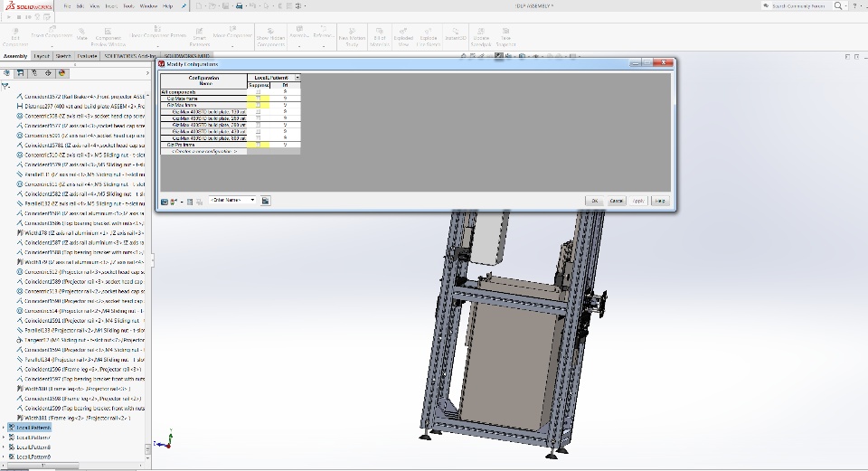The image size is (868, 471).
Task: Click Cancel in Modify Configurations dialog
Action: pyautogui.click(x=616, y=201)
